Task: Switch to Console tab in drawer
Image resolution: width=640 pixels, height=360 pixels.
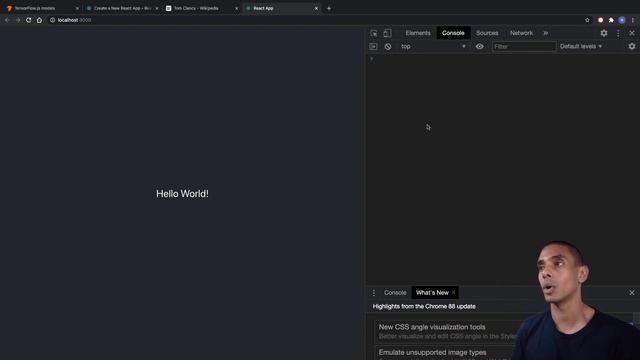Action: 395,293
